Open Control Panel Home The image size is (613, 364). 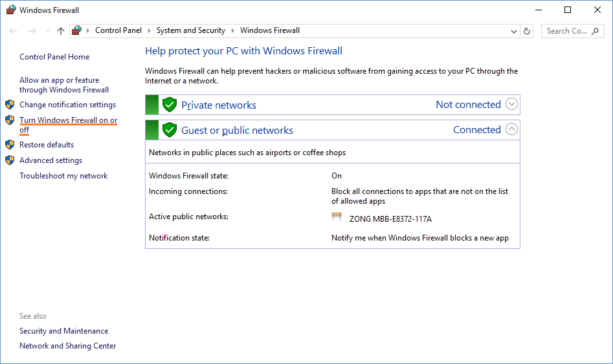click(54, 57)
